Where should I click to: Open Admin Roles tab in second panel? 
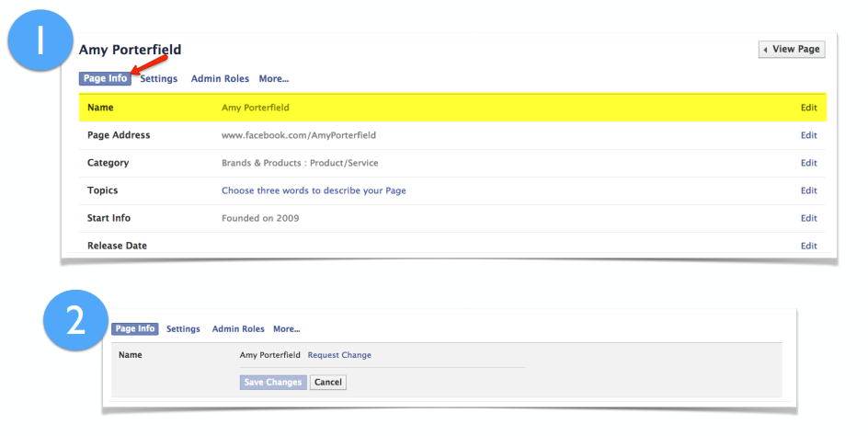pos(238,329)
